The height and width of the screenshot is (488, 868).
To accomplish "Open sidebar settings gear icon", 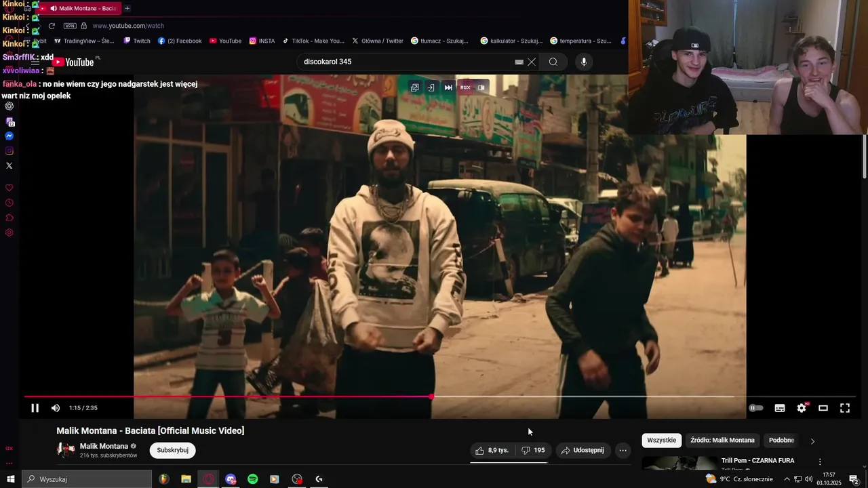I will pos(9,232).
